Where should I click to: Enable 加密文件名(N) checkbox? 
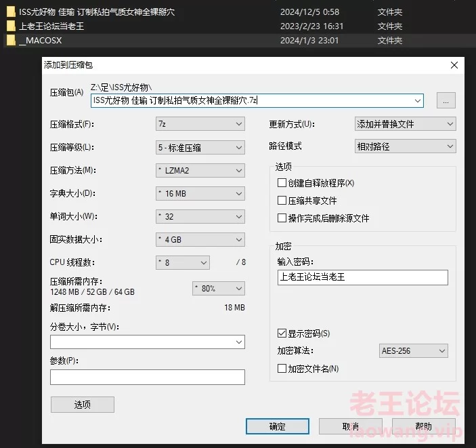click(282, 369)
